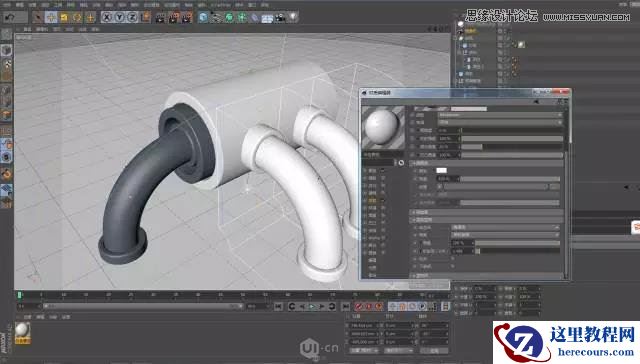Click the Enable Snap 'S' icon in sidebar
Image resolution: width=640 pixels, height=364 pixels.
[7, 157]
